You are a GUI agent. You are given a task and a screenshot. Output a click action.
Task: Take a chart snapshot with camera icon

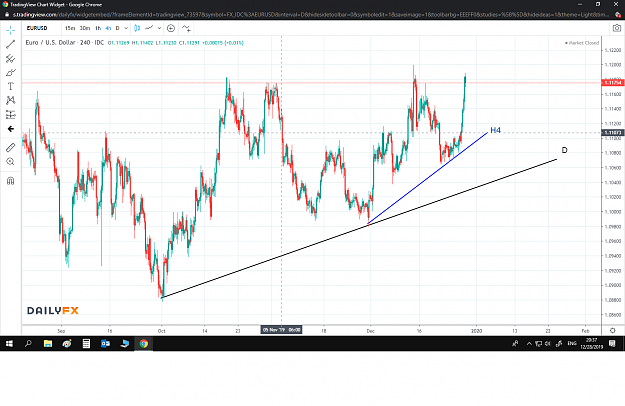coord(617,28)
